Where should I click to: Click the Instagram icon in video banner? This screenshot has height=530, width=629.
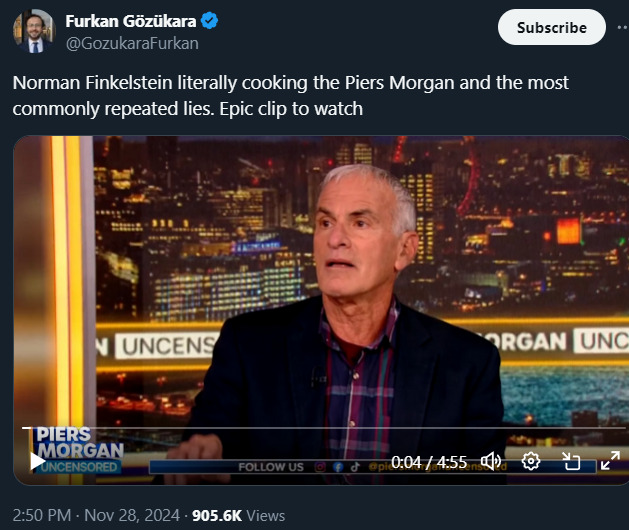[x=320, y=467]
